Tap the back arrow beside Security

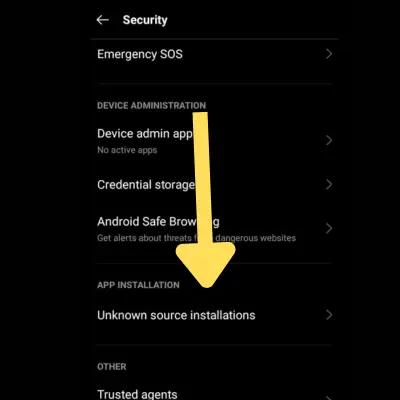click(102, 20)
